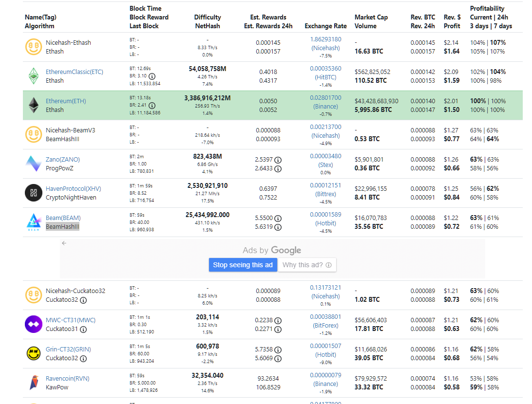Image resolution: width=532 pixels, height=404 pixels.
Task: Open the HavenProtocol(XHV) coin link
Action: coord(73,188)
